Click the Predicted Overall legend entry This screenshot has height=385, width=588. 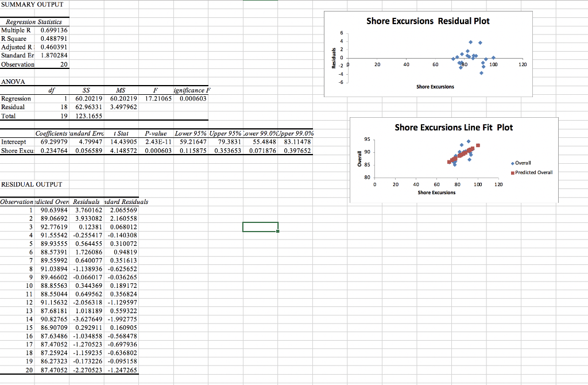point(532,172)
